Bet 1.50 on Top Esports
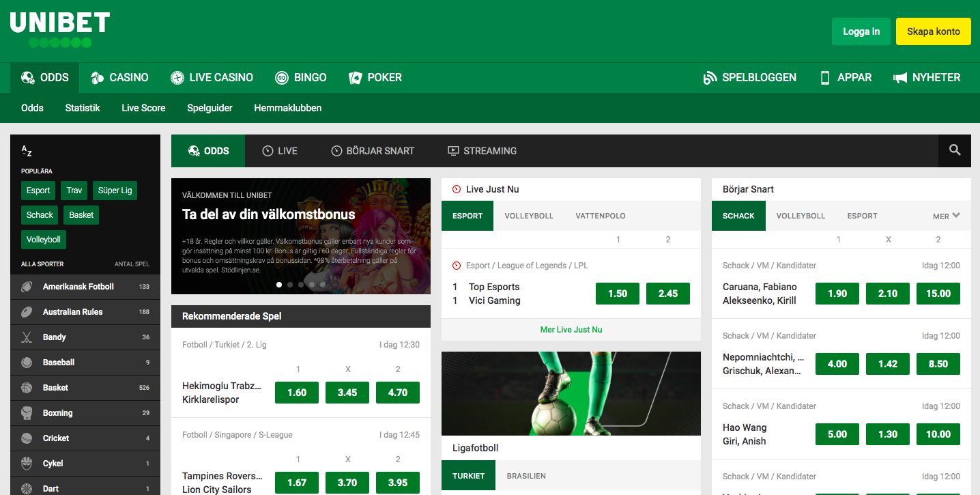 pos(617,293)
